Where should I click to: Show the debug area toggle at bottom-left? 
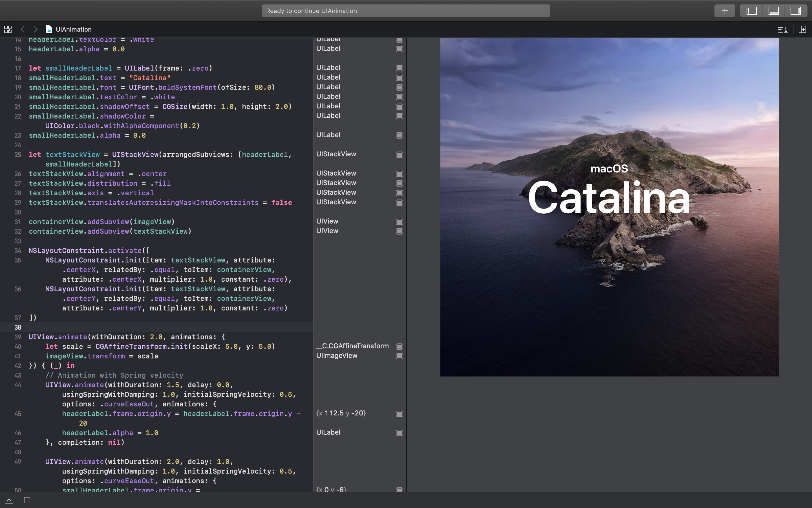pyautogui.click(x=9, y=500)
